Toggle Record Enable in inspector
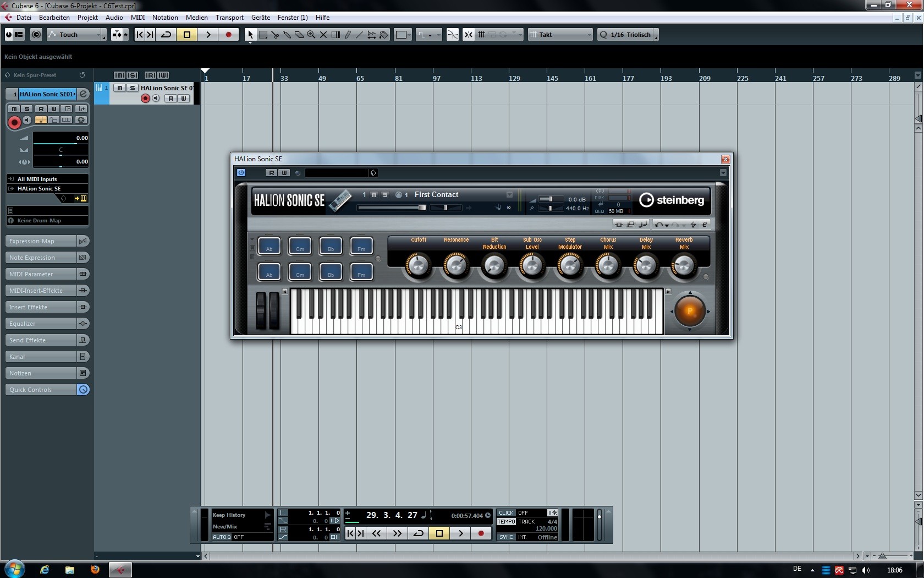Viewport: 924px width, 578px height. (14, 122)
